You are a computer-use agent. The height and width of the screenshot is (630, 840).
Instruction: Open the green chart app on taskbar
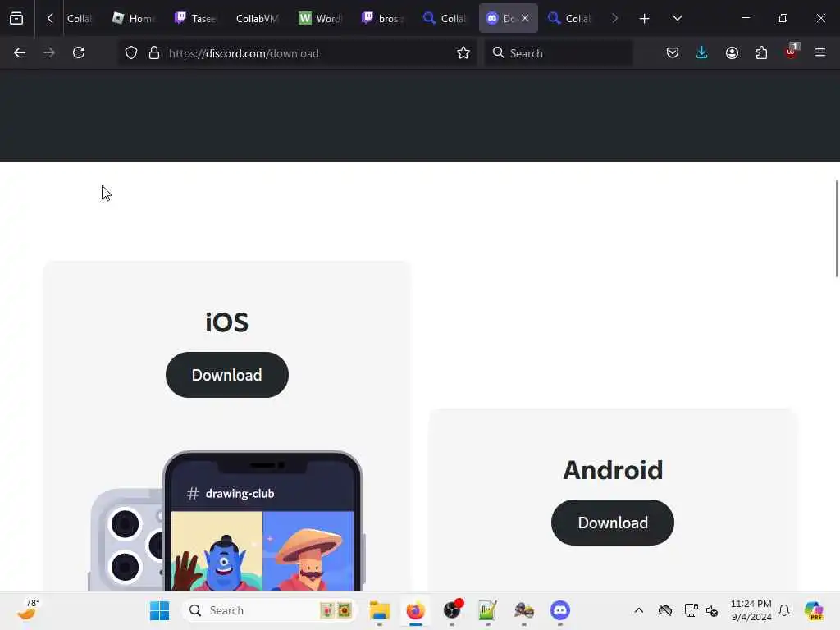487,610
